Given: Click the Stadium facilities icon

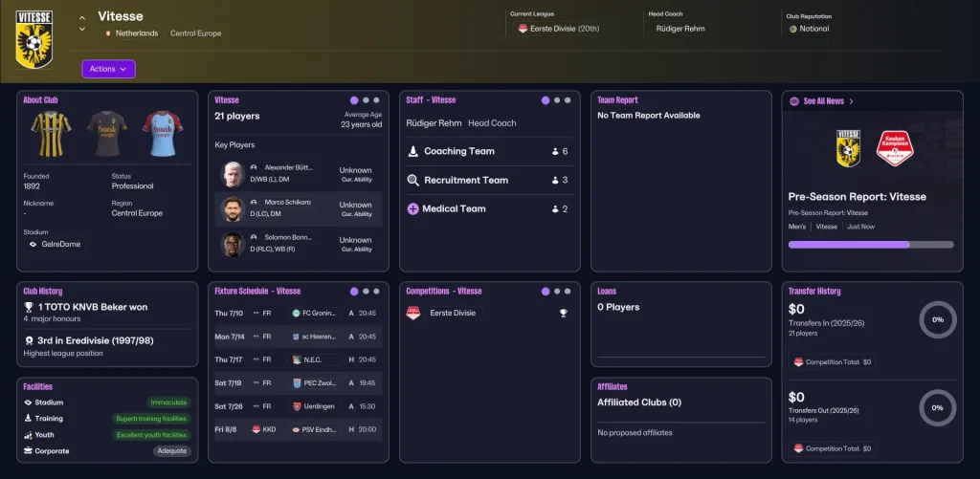Looking at the screenshot, I should point(28,403).
